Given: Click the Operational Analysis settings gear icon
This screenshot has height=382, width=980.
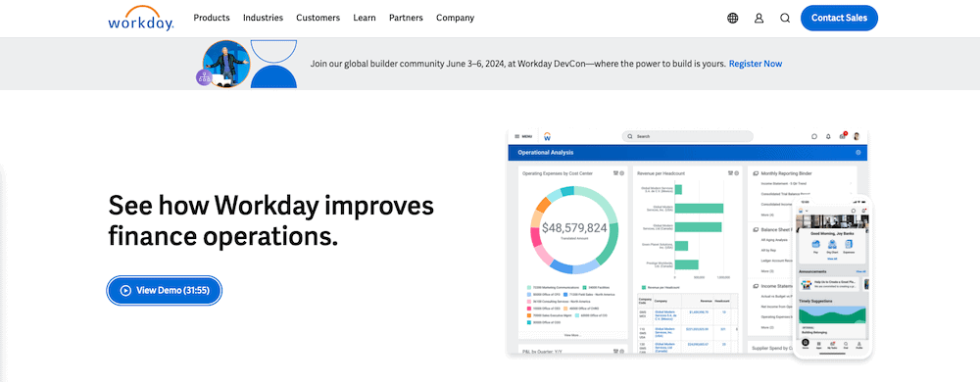Looking at the screenshot, I should click(x=858, y=152).
